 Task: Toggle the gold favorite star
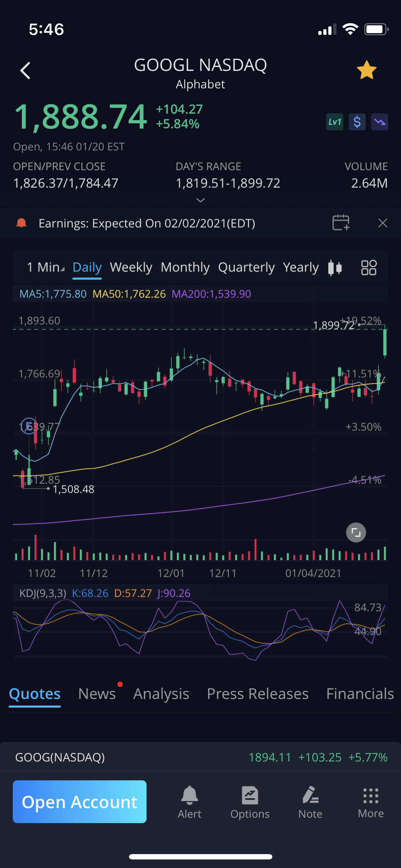(x=366, y=70)
